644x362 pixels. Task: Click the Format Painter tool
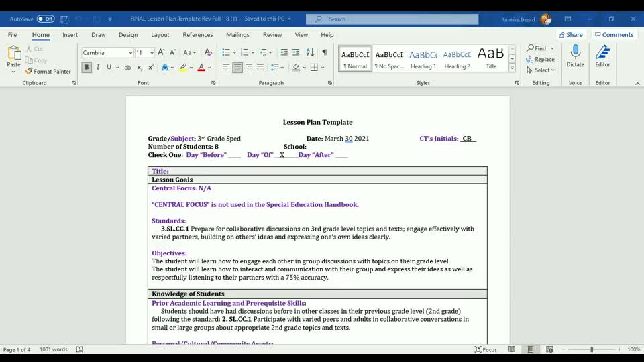48,71
